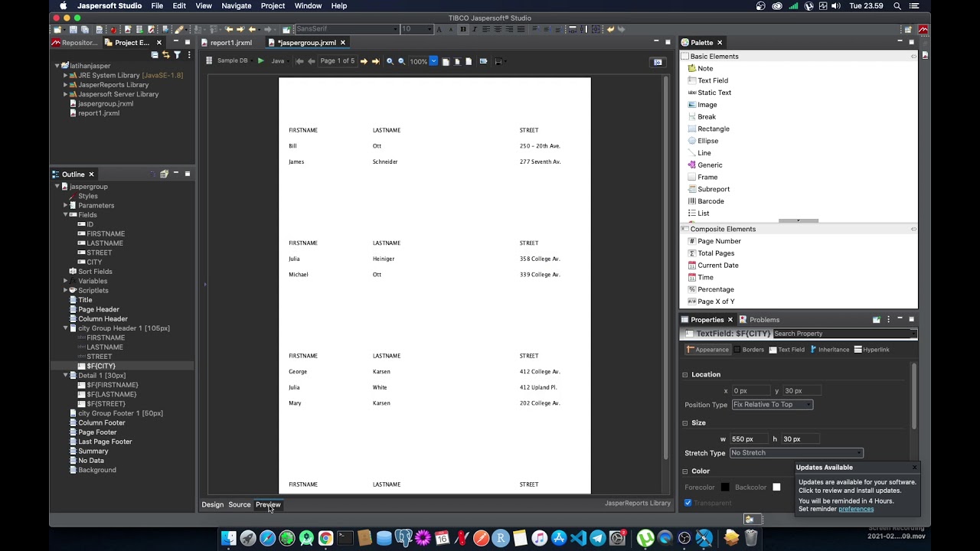Toggle the Transparent checkbox

(688, 503)
